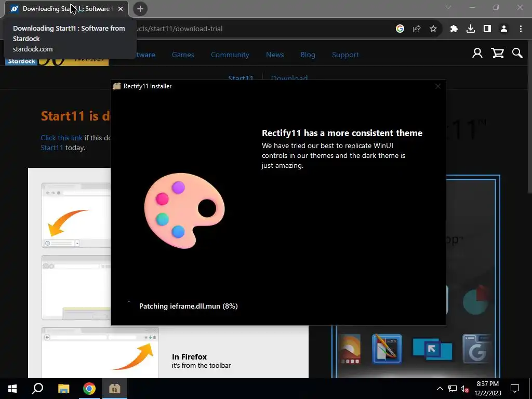The image size is (532, 399).
Task: Open News section on Stardock site
Action: tap(275, 55)
